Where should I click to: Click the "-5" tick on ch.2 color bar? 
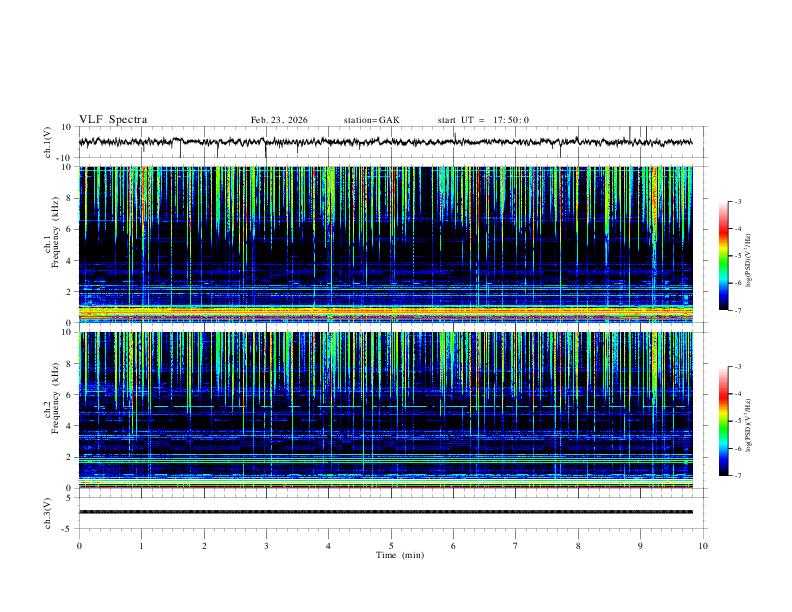click(737, 421)
